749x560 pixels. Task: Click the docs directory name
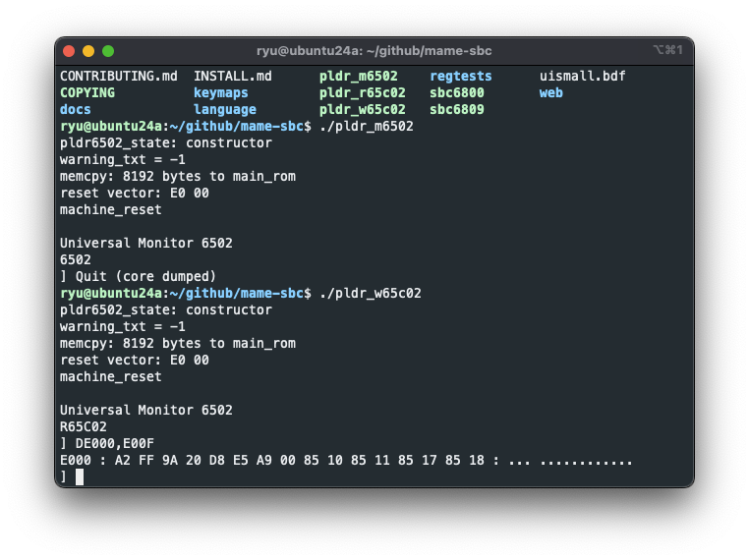[x=76, y=109]
